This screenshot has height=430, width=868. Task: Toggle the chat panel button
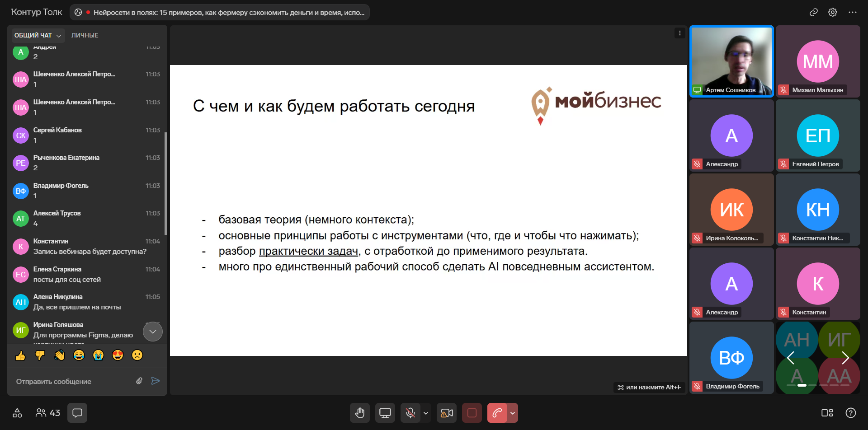[x=77, y=413]
